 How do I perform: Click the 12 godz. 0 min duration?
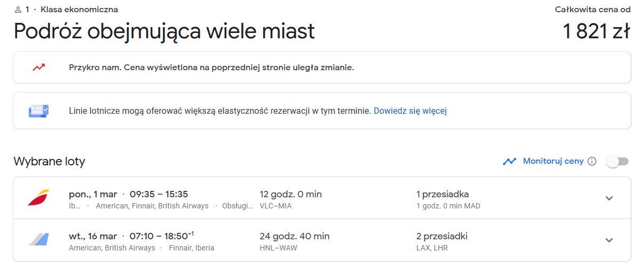[291, 194]
